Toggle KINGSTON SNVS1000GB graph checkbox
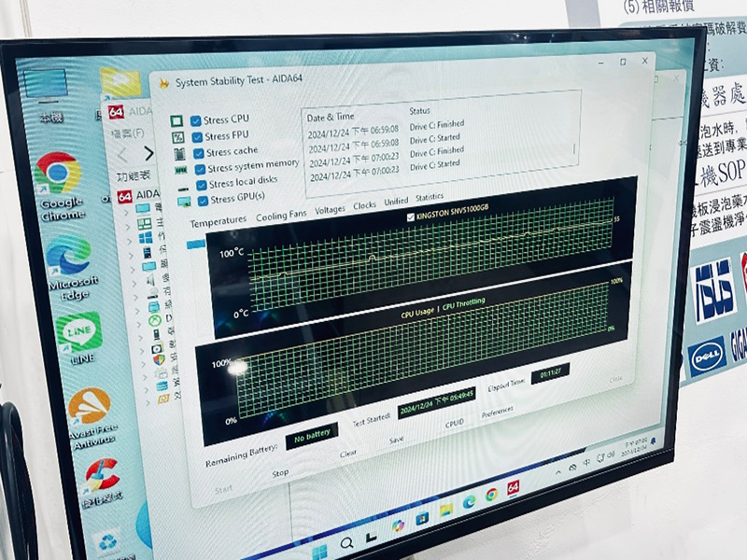The image size is (747, 560). tap(410, 217)
